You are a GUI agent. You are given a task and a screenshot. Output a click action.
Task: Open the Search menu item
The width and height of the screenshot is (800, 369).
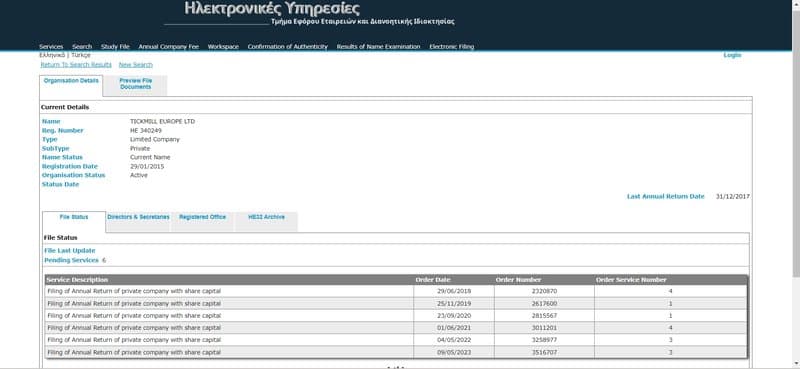[82, 46]
